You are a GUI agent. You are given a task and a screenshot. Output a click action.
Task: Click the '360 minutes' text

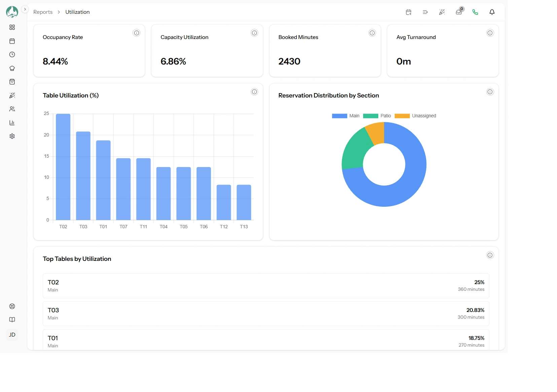click(x=471, y=289)
